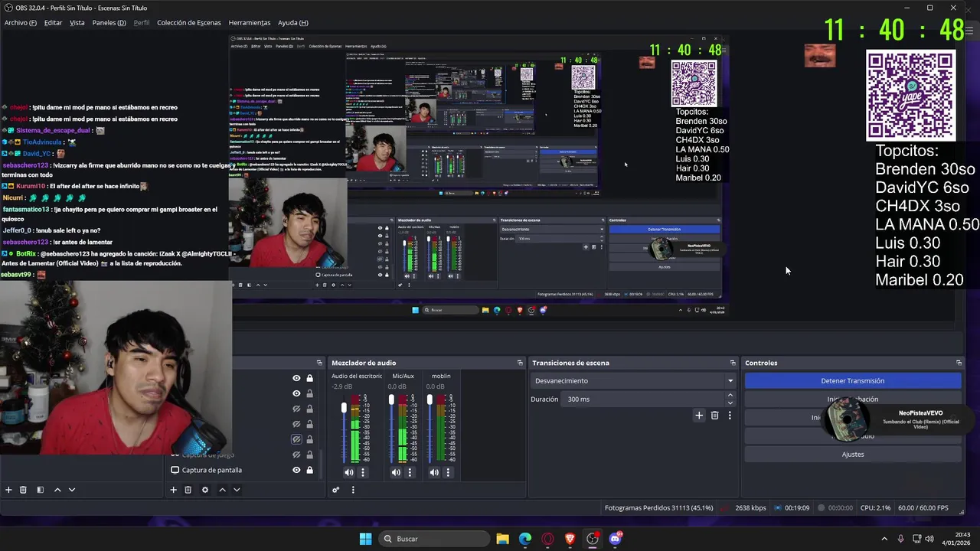980x551 pixels.
Task: Open transition properties three-dot menu
Action: [730, 416]
